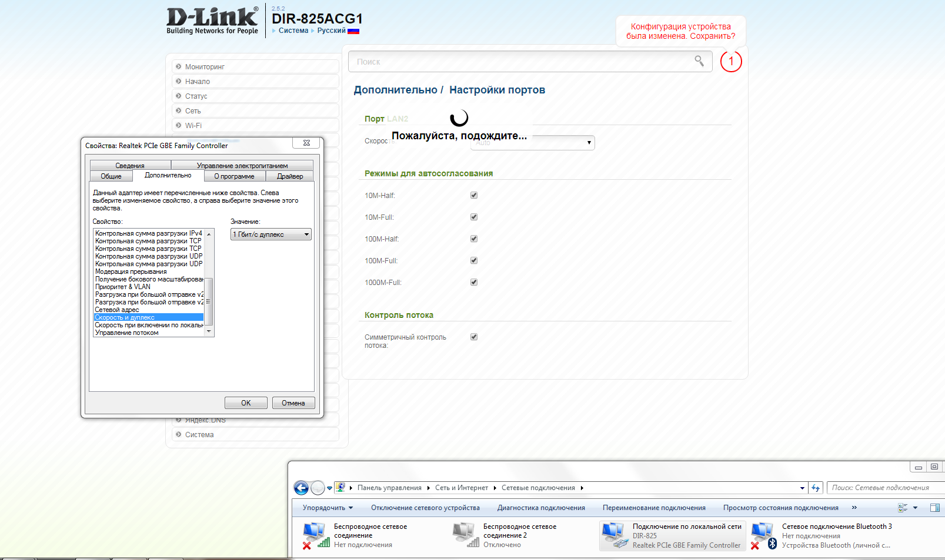
Task: Select the Дополнительно tab
Action: coord(168,175)
